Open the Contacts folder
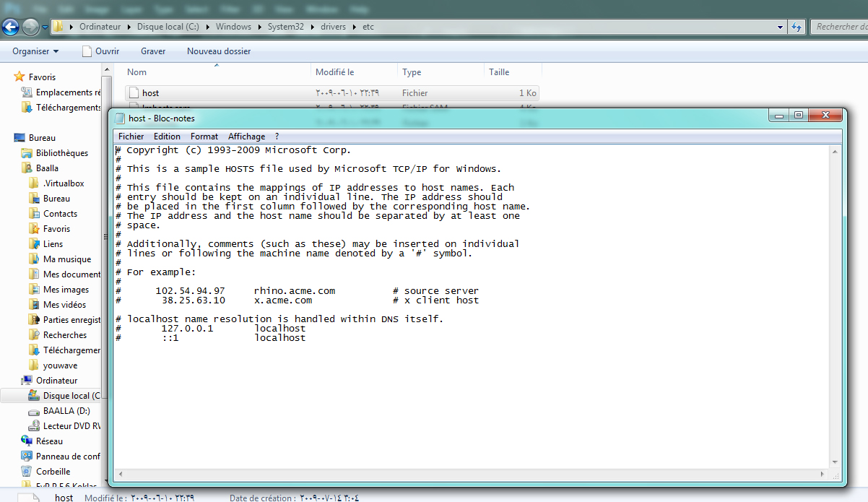868x502 pixels. [x=53, y=214]
